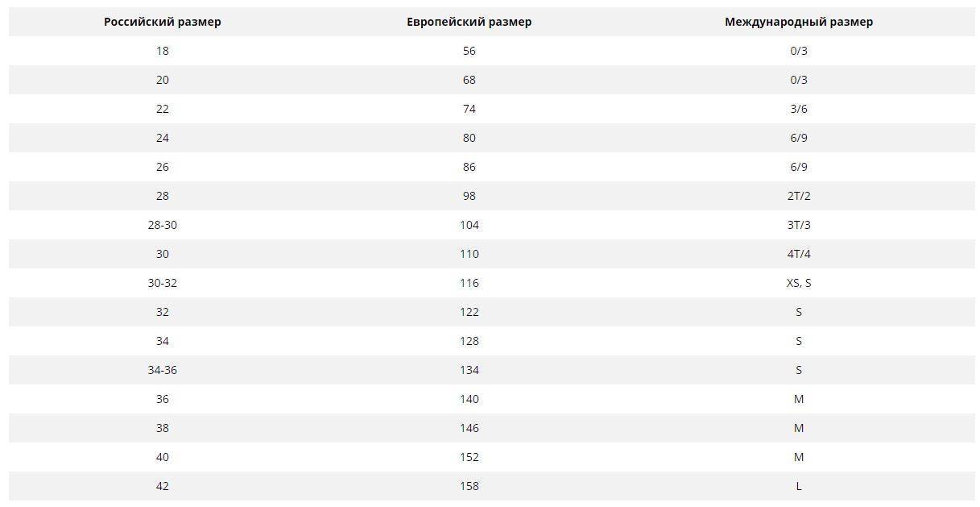Click the Russian size 34-36 cell
Screen dimensions: 980x507
162,370
